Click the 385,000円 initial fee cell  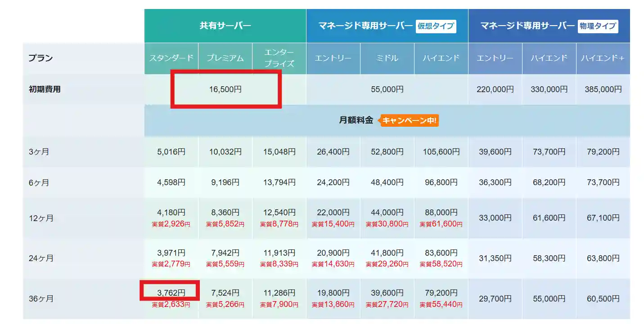[603, 89]
